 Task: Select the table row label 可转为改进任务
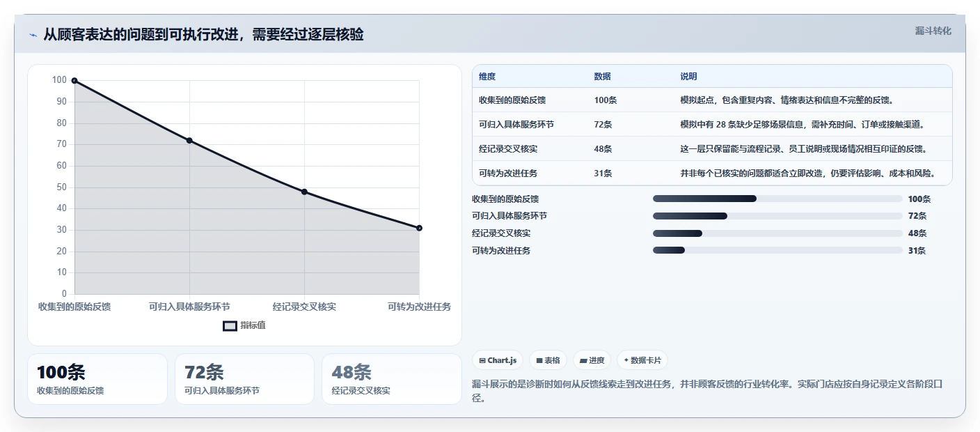pos(508,173)
